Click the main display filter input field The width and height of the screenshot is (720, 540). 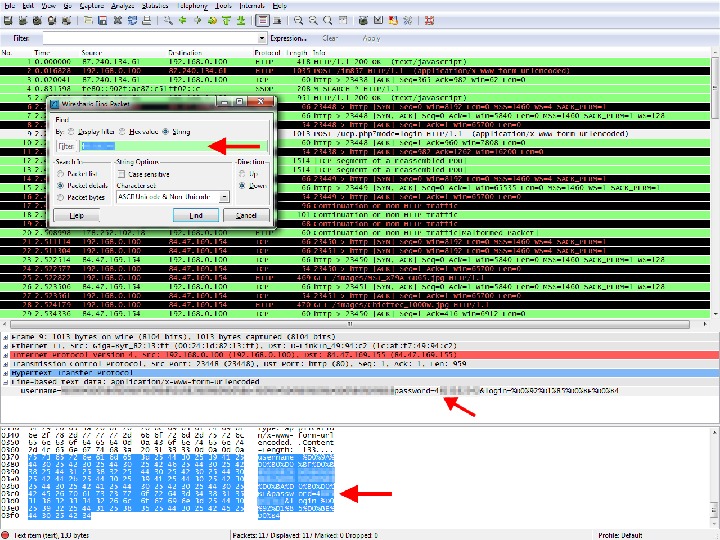(150, 38)
